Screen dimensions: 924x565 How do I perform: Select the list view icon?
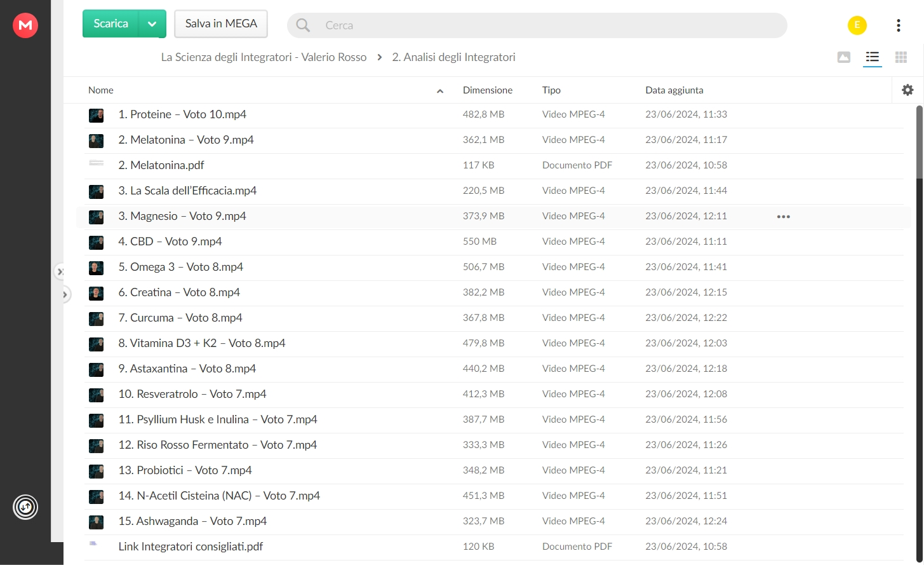pyautogui.click(x=873, y=57)
